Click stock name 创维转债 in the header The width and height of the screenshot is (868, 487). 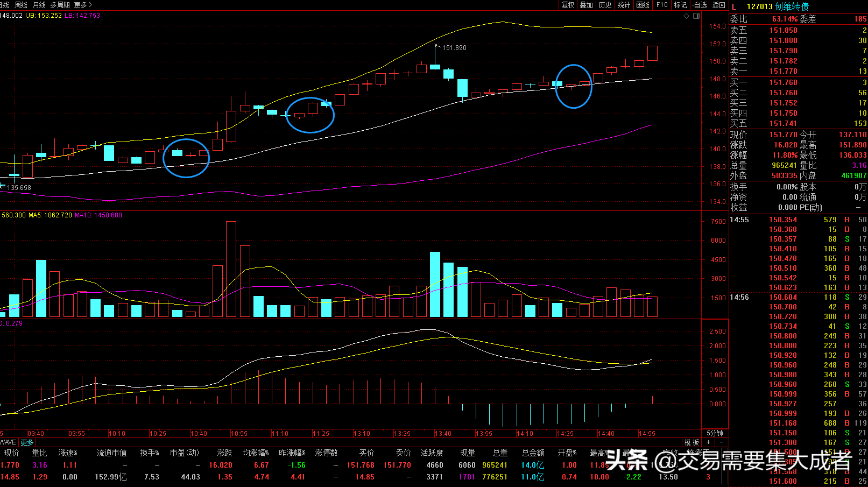pos(792,6)
